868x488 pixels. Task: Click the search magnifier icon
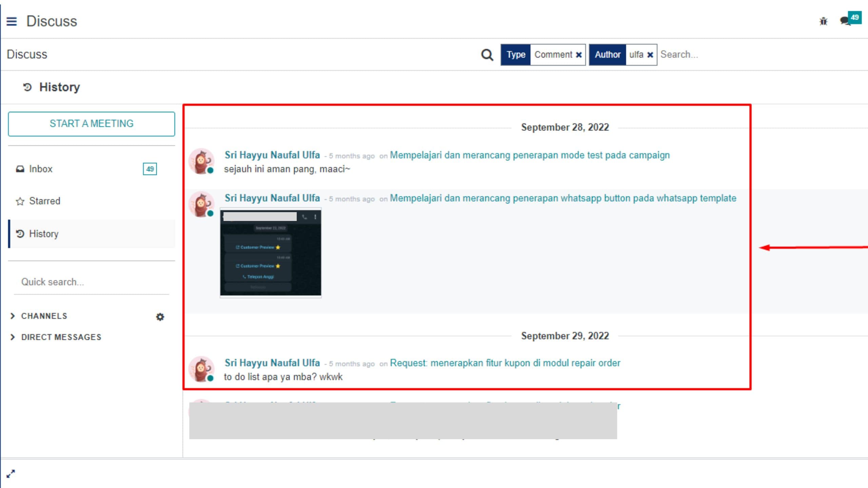(487, 55)
